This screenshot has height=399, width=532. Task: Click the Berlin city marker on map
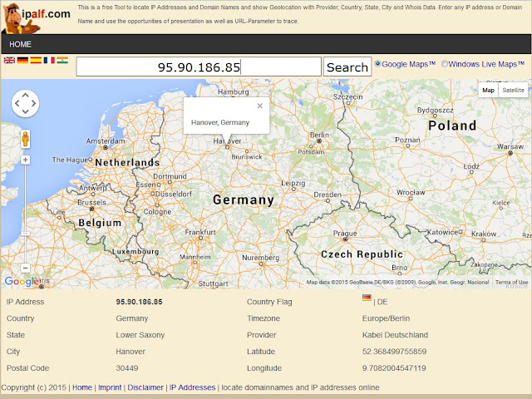pos(319,140)
